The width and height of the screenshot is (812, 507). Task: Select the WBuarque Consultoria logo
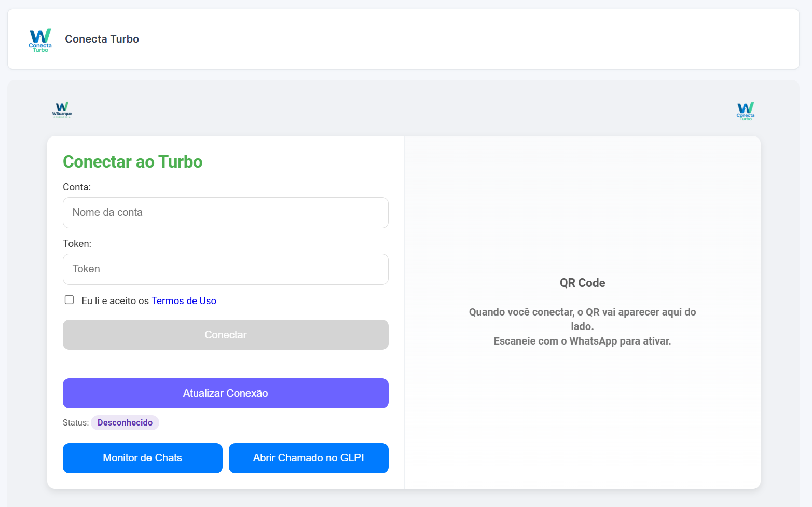(x=62, y=110)
